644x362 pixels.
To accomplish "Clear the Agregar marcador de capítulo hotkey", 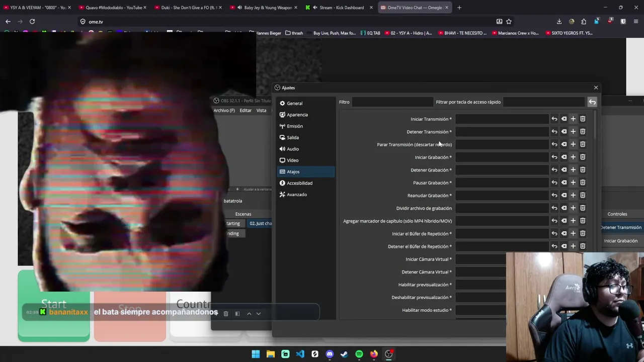I will [x=563, y=221].
